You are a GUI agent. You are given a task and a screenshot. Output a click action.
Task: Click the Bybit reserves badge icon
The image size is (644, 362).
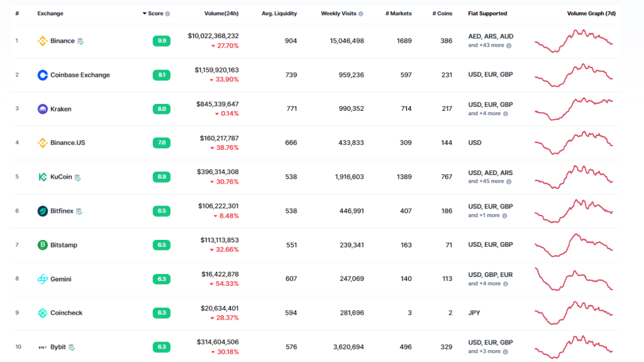click(x=72, y=347)
